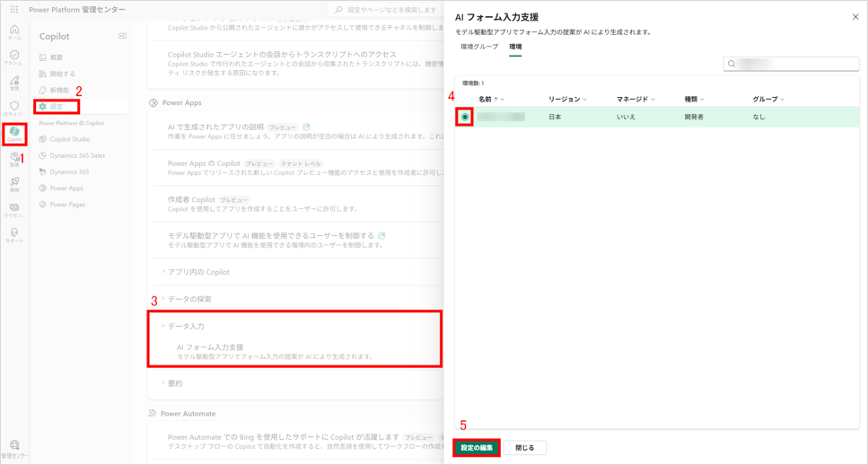Open マネージド column dropdown
Viewport: 868px width, 465px height.
pyautogui.click(x=653, y=99)
